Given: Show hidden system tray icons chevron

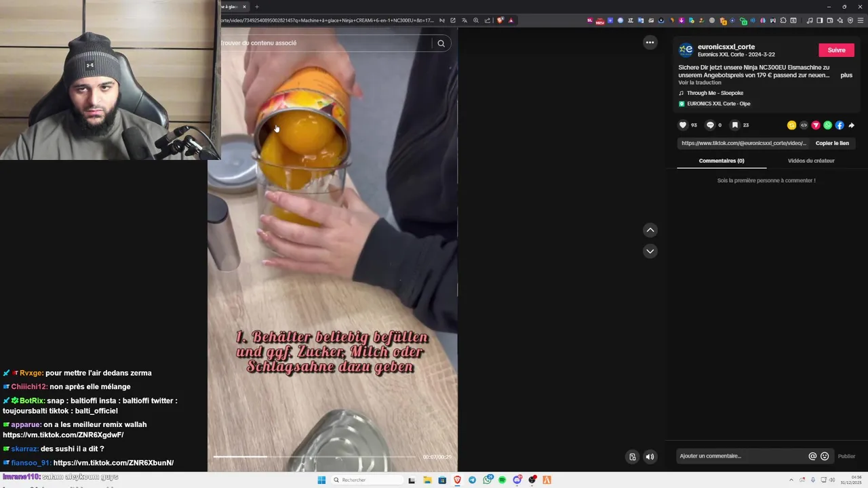Looking at the screenshot, I should click(x=792, y=480).
